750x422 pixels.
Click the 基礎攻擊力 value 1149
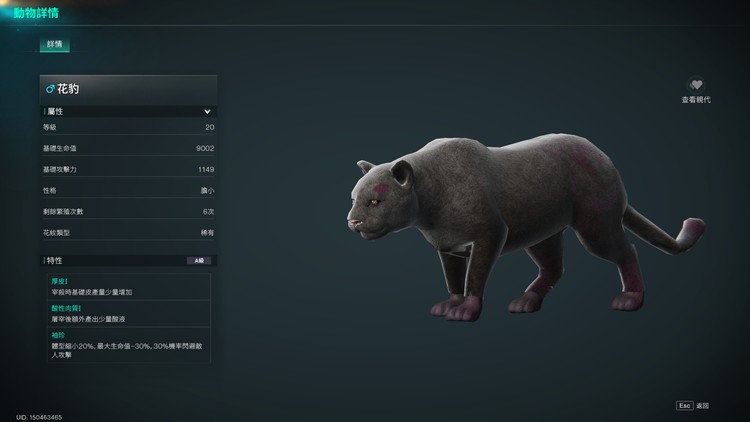(206, 169)
